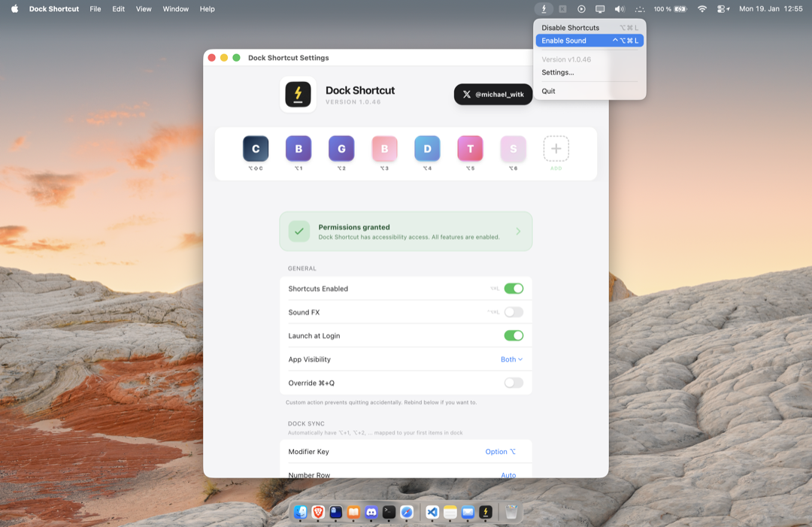Select the pink B shortcut for ⌥3
This screenshot has height=527, width=812.
pos(384,149)
